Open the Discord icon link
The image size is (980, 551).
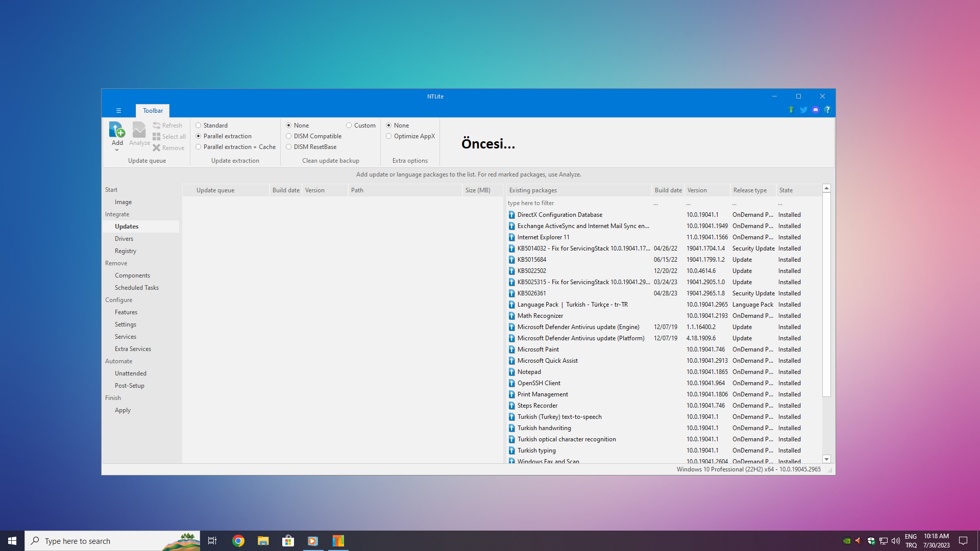click(816, 110)
